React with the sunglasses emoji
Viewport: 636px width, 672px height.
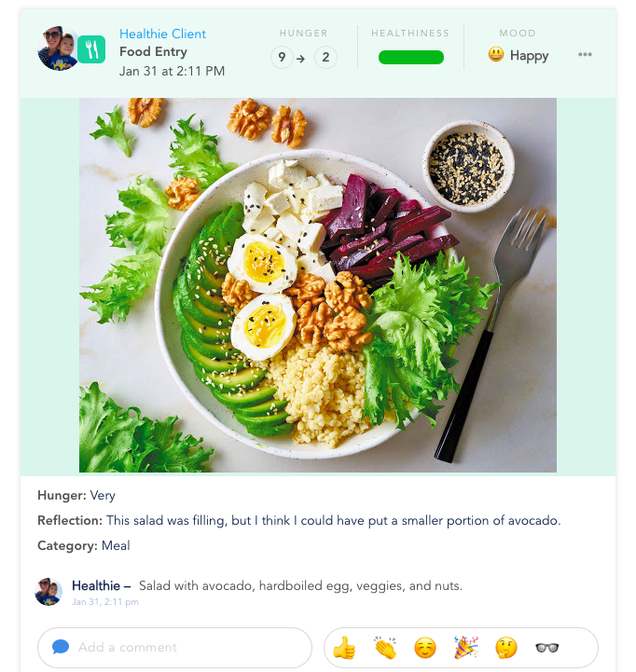click(547, 648)
